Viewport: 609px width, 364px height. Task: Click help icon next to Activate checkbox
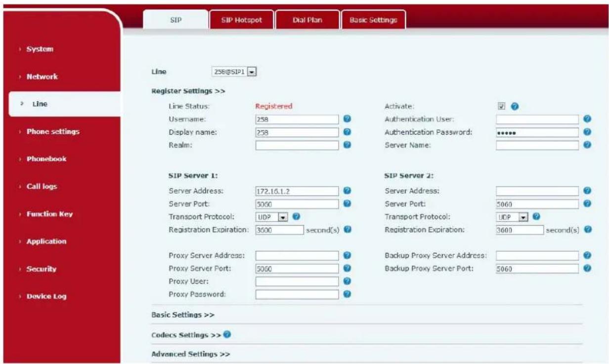pyautogui.click(x=514, y=106)
